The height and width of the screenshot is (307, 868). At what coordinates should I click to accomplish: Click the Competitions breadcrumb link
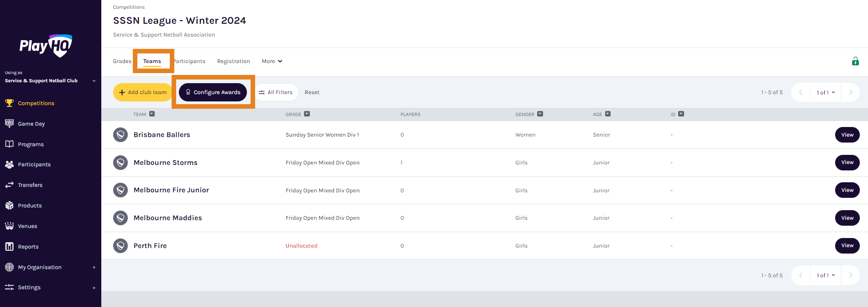coord(129,7)
